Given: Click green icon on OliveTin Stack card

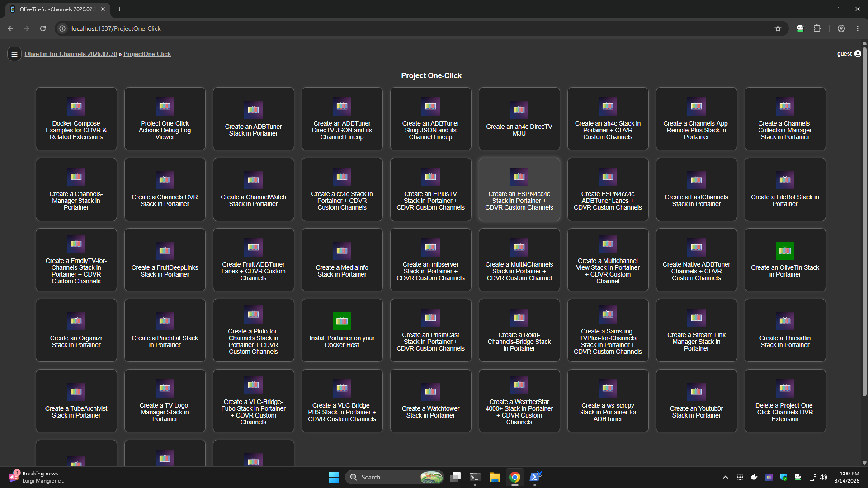Looking at the screenshot, I should [x=785, y=251].
